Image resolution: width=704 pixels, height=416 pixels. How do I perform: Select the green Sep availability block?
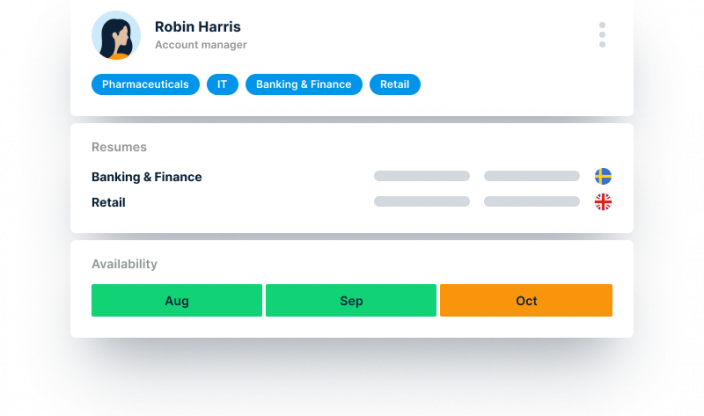coord(351,301)
